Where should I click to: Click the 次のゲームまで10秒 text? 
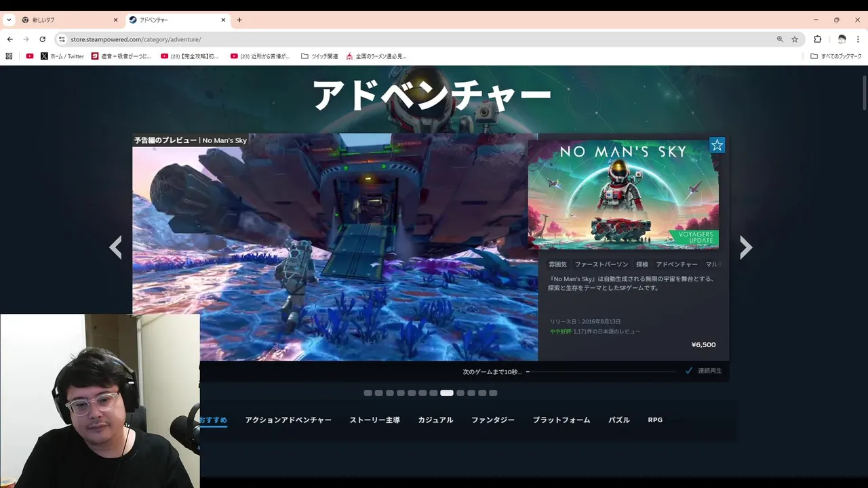(492, 371)
